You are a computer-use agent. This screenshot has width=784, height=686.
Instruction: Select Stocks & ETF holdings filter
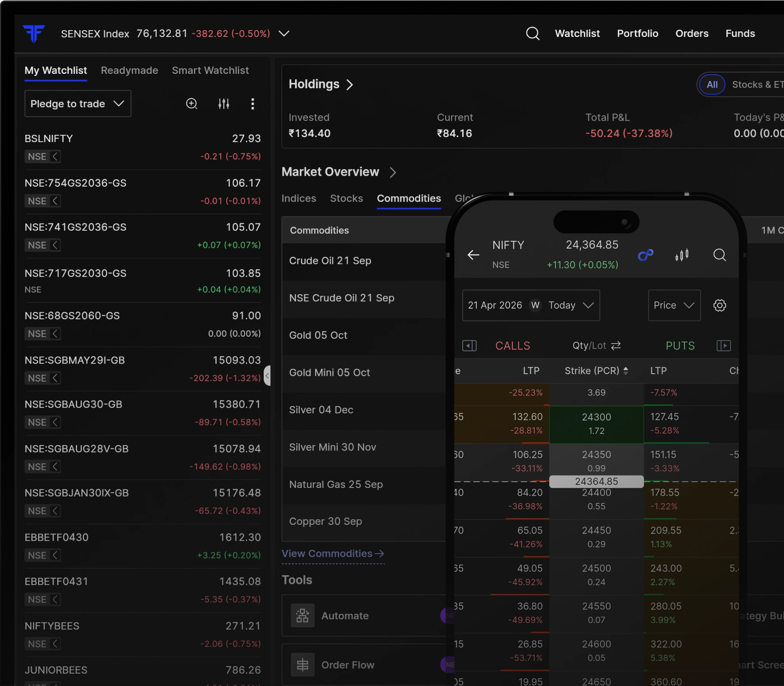758,85
